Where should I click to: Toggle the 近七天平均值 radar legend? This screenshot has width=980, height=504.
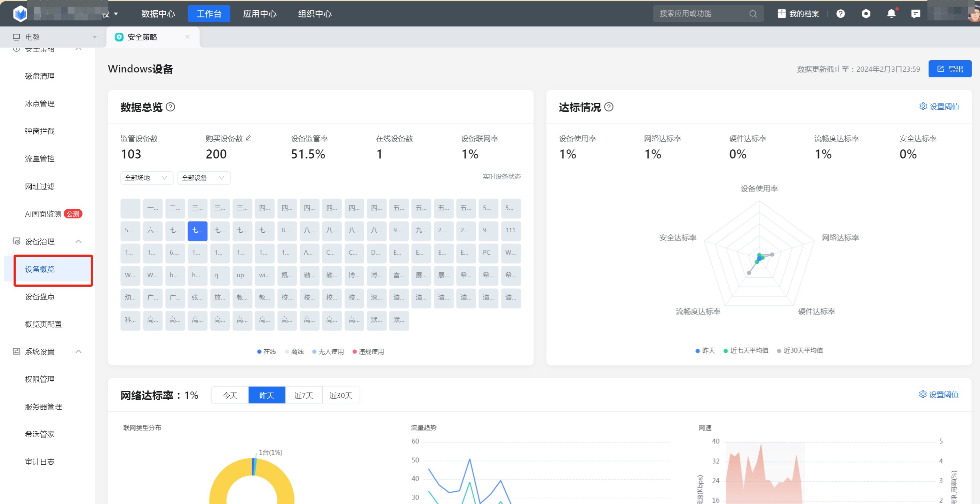(746, 350)
